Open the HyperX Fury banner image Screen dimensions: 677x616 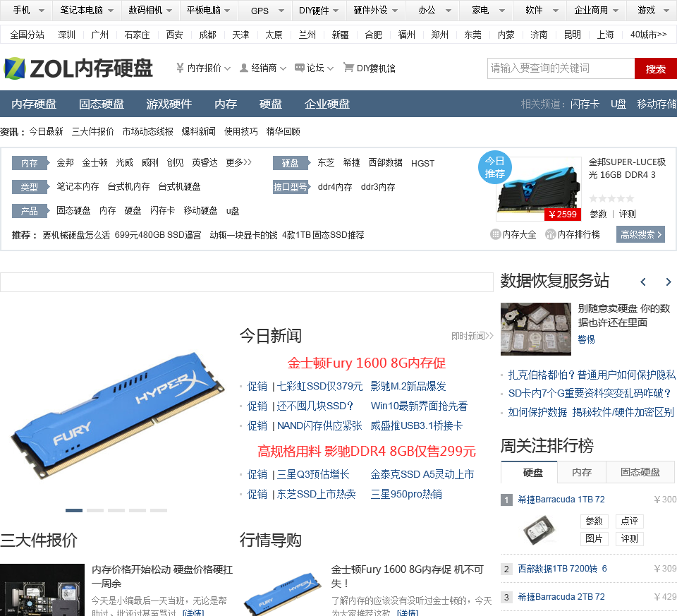point(116,415)
